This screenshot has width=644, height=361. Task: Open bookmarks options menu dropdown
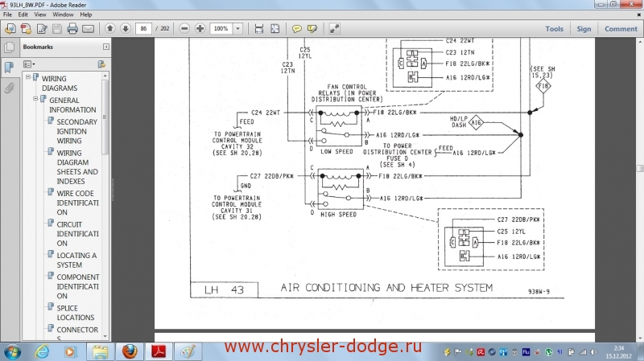[x=29, y=64]
